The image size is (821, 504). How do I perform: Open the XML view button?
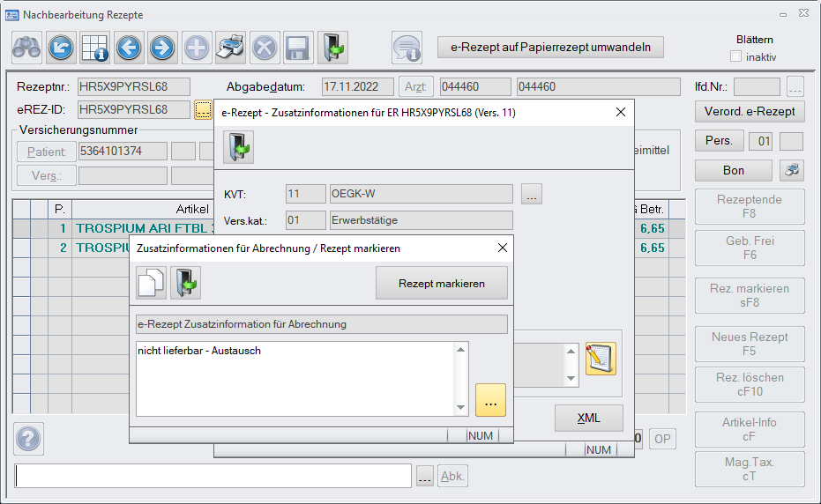(x=588, y=418)
